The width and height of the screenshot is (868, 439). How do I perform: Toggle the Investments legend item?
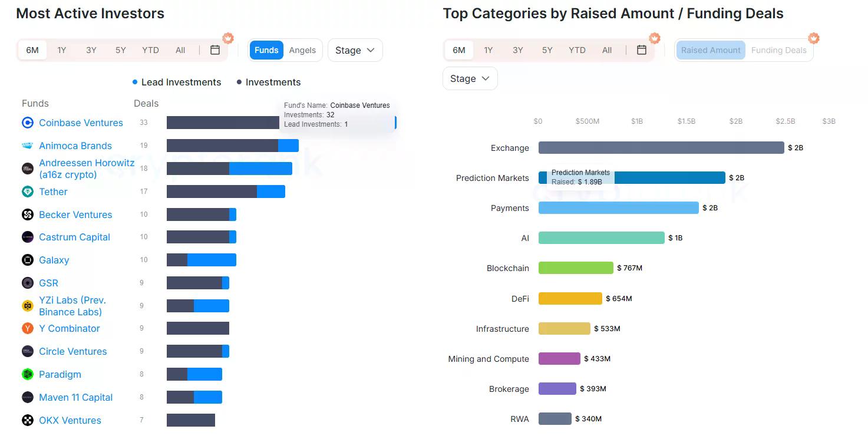click(269, 82)
